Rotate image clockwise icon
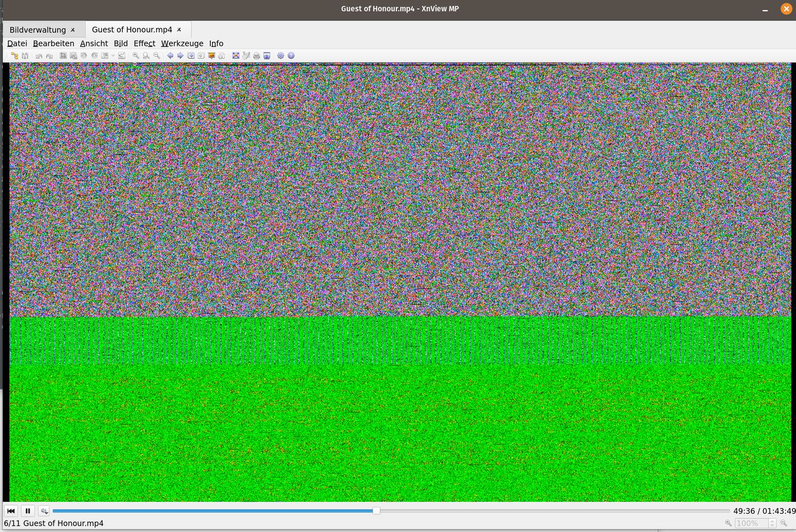Image resolution: width=796 pixels, height=532 pixels. 94,55
